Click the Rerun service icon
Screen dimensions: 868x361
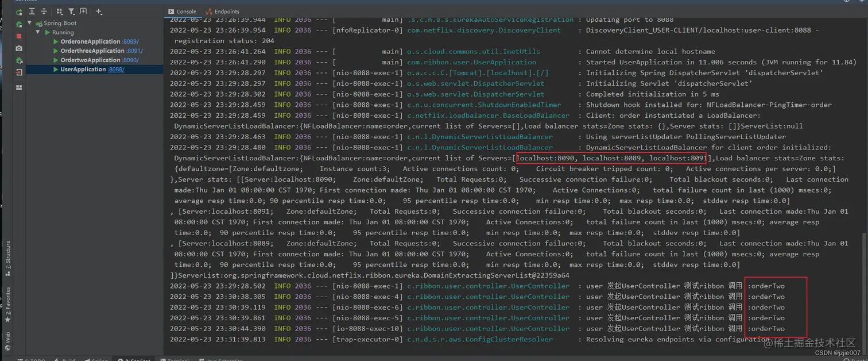[x=19, y=11]
